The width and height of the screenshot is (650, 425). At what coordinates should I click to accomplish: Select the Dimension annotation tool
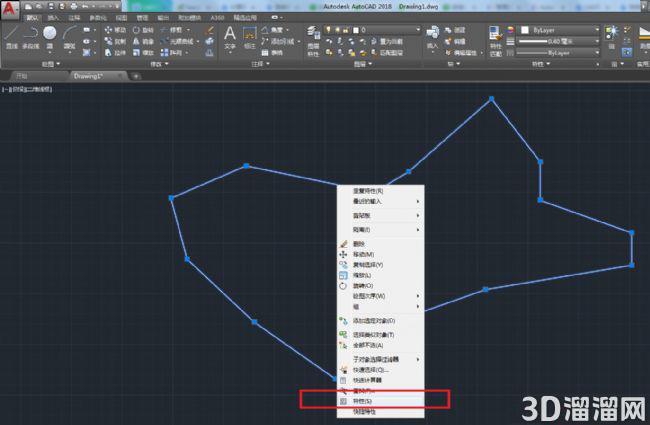tap(250, 37)
